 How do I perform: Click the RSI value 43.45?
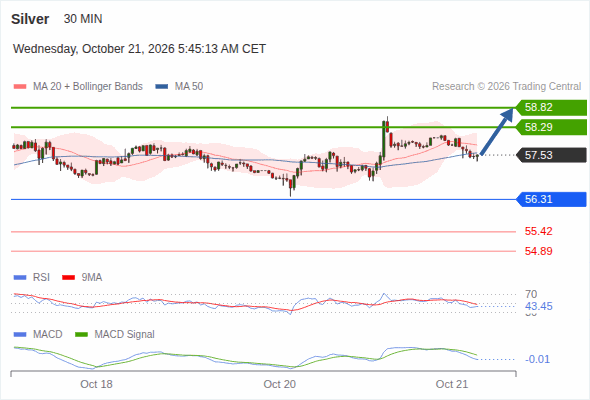[539, 306]
